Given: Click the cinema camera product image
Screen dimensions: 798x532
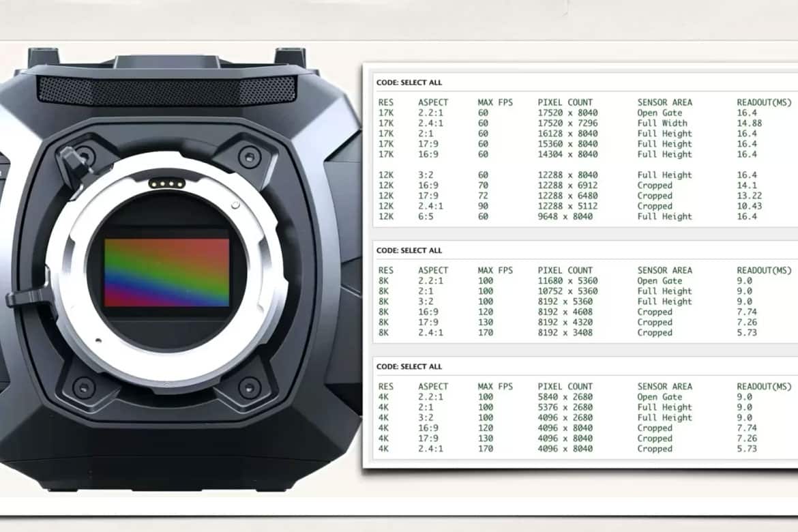Looking at the screenshot, I should tap(181, 270).
